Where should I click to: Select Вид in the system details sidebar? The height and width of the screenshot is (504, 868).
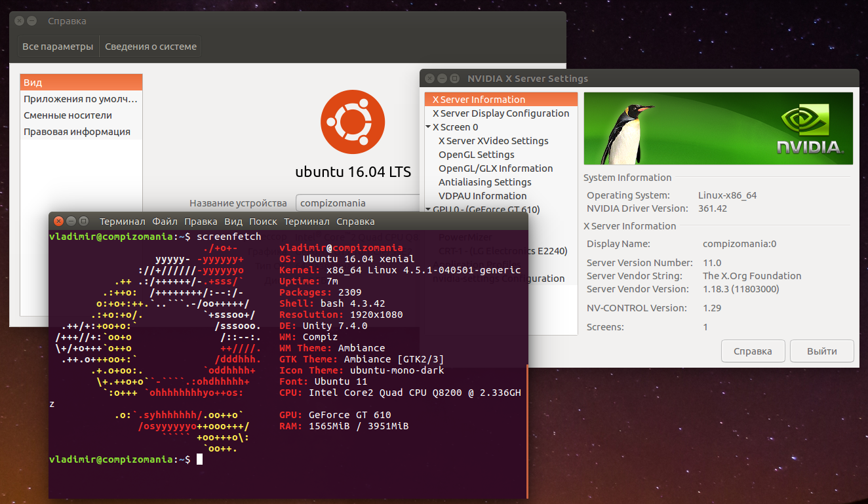[81, 83]
